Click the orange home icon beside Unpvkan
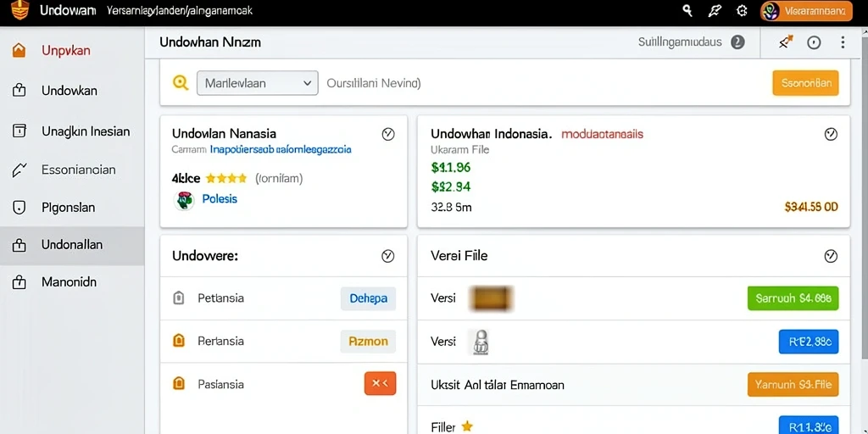This screenshot has width=868, height=434. click(19, 50)
